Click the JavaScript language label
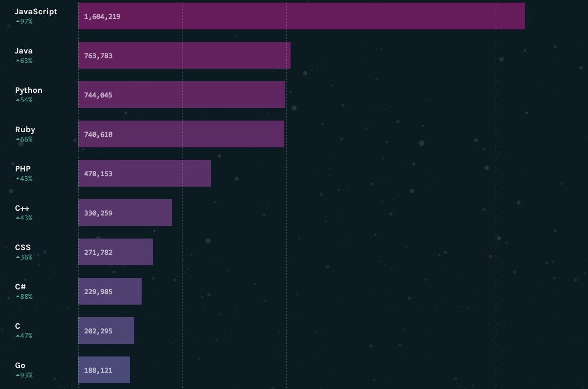Image resolution: width=588 pixels, height=389 pixels. click(36, 12)
